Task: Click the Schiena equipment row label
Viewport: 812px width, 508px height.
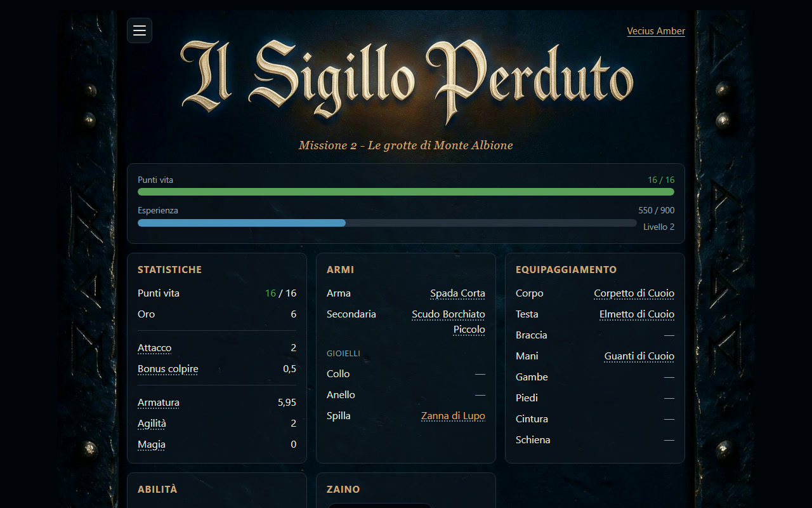Action: [533, 440]
